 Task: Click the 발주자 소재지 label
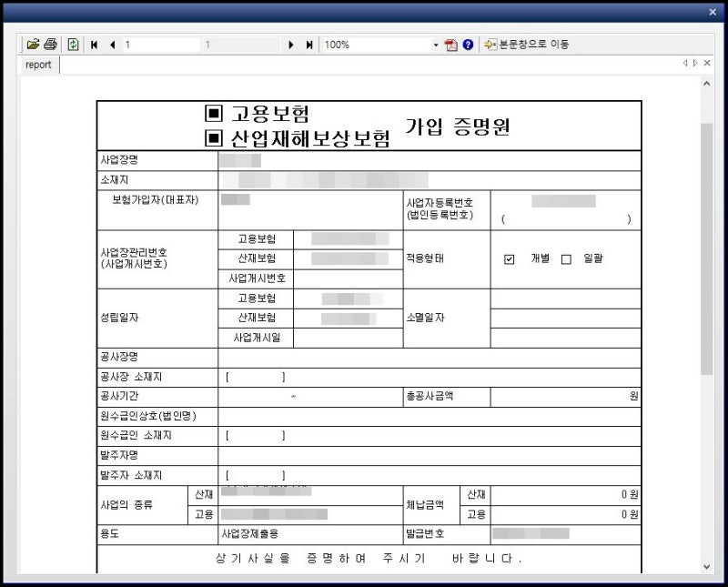(x=131, y=475)
